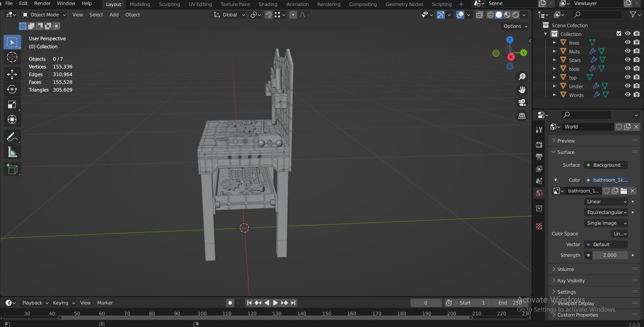Image resolution: width=644 pixels, height=327 pixels.
Task: Switch perspective/orthographic grid icon
Action: [522, 116]
